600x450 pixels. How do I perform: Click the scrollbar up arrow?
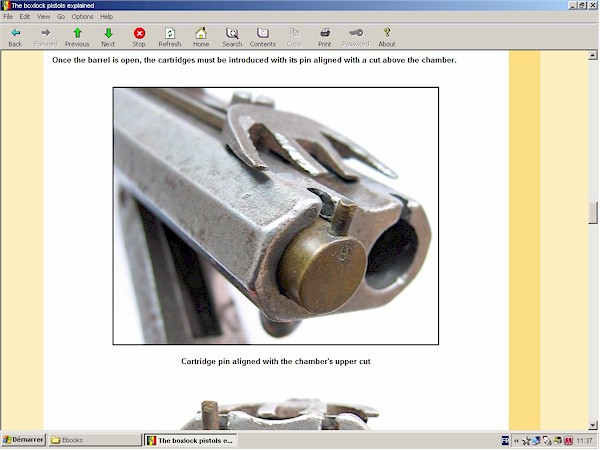click(x=593, y=56)
